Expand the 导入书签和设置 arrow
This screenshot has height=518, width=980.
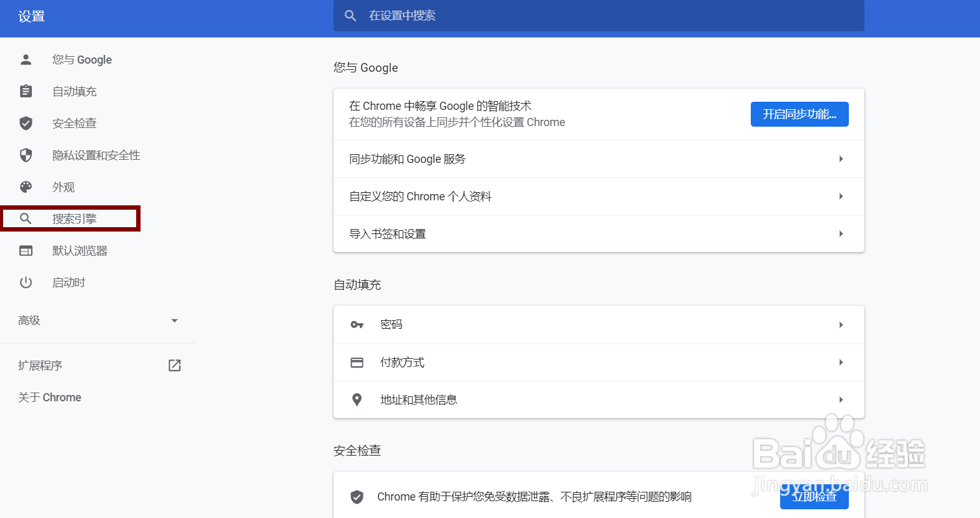(841, 234)
